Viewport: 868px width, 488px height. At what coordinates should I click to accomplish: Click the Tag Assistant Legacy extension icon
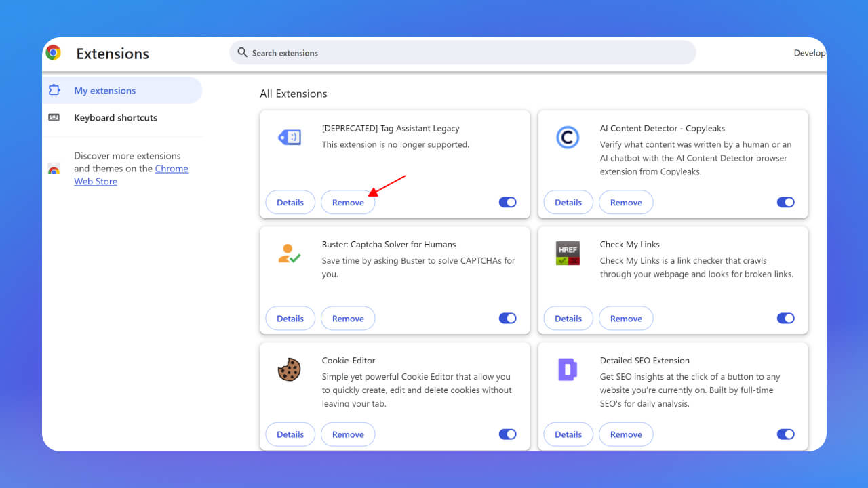(290, 138)
